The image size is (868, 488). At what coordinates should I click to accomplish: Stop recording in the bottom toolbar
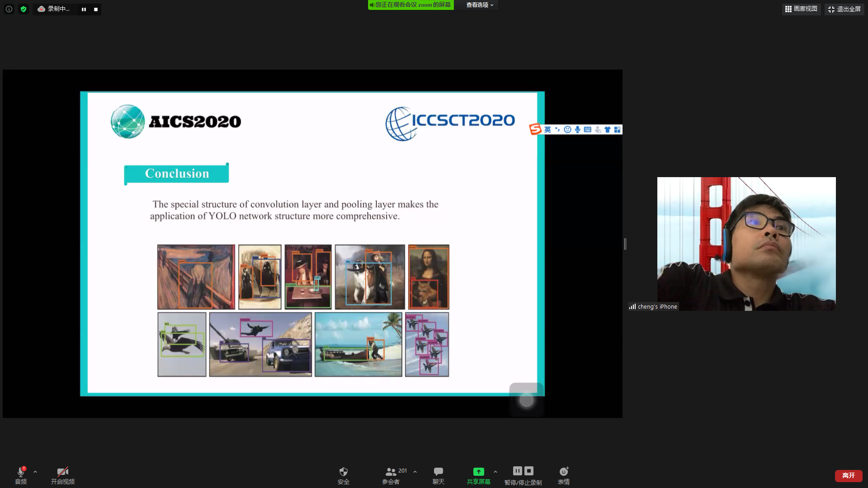point(529,471)
